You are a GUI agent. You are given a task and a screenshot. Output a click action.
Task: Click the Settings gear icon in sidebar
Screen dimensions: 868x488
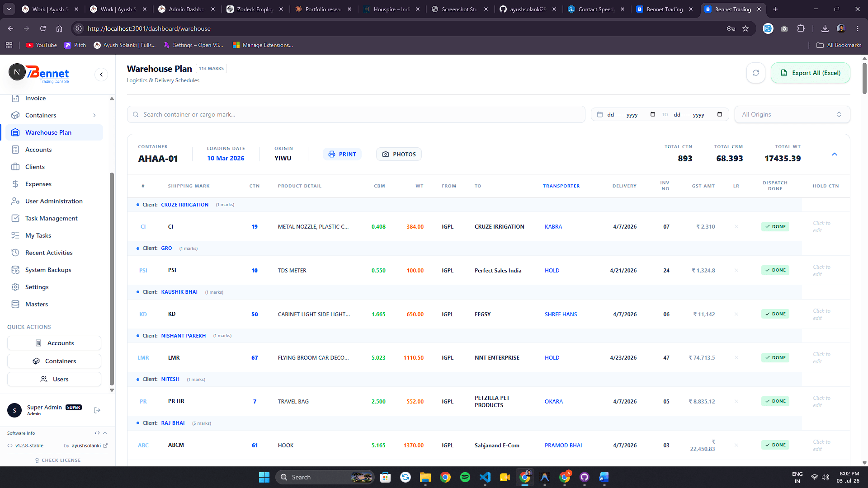point(15,287)
